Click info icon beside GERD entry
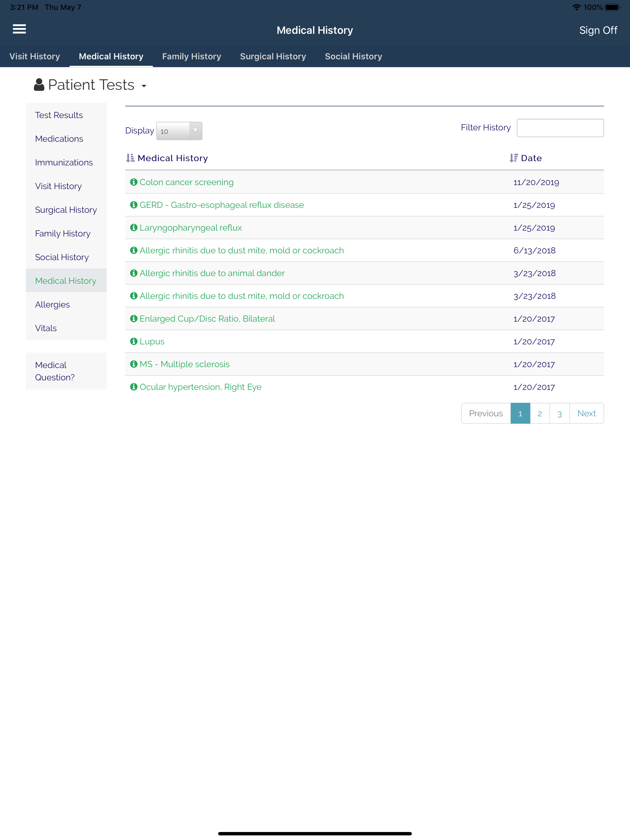This screenshot has width=630, height=840. click(134, 205)
